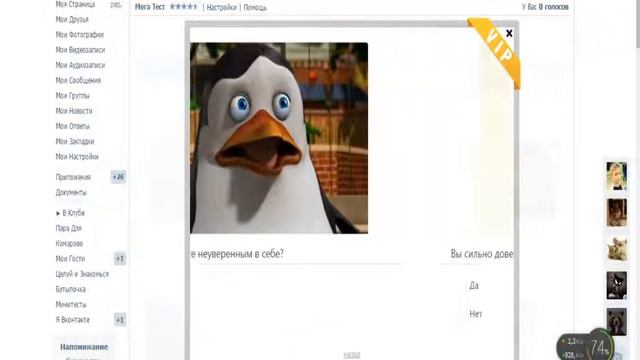Open Мои Фотографии

click(x=80, y=35)
